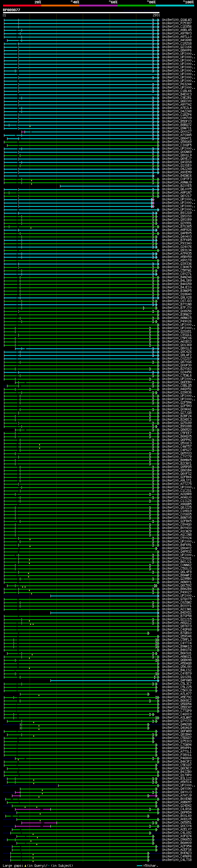The image size is (197, 868).
Task: Open hit UniRef100_Q93134
Action: pos(177,250)
